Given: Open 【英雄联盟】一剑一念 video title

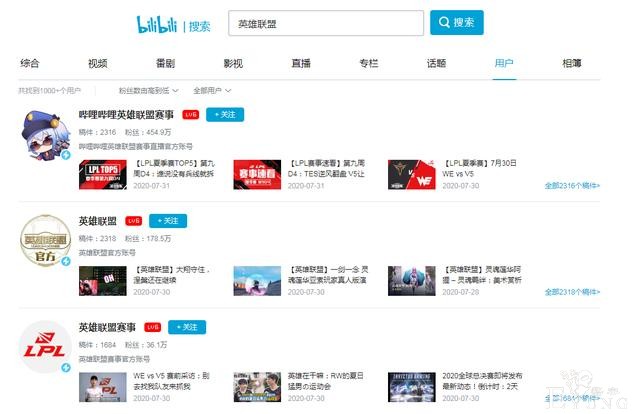Looking at the screenshot, I should (328, 275).
